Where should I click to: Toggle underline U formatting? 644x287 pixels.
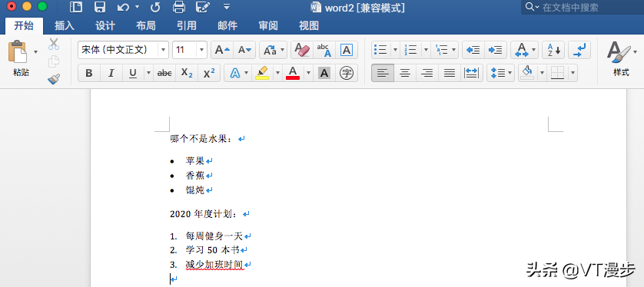pyautogui.click(x=133, y=74)
